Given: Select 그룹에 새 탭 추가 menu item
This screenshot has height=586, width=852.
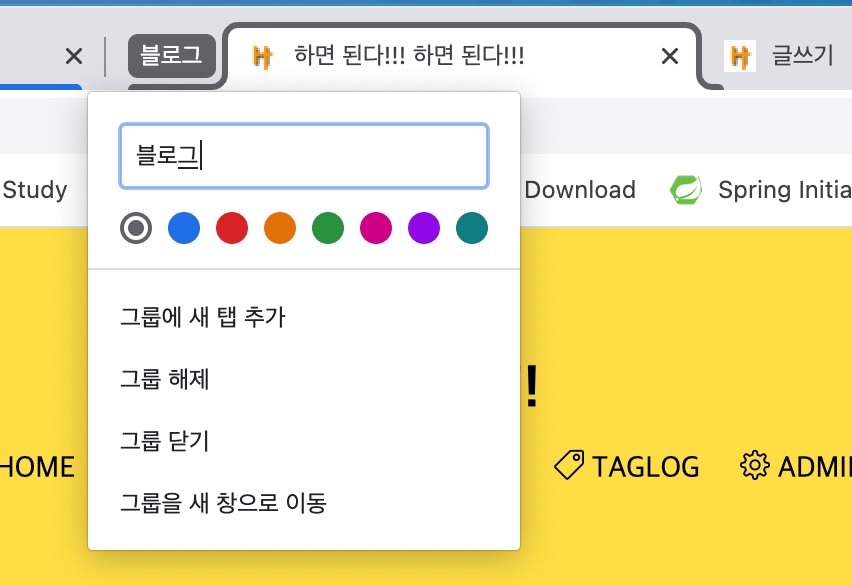Looking at the screenshot, I should coord(304,317).
